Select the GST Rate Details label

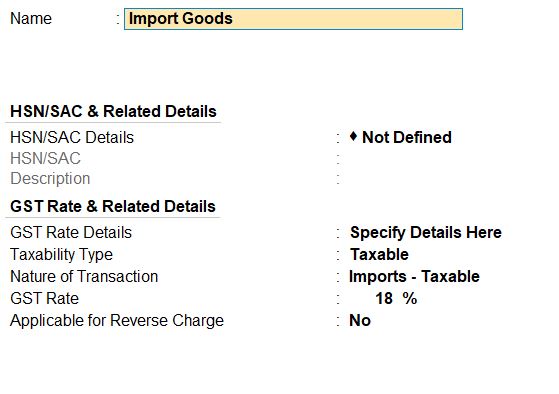click(x=71, y=232)
